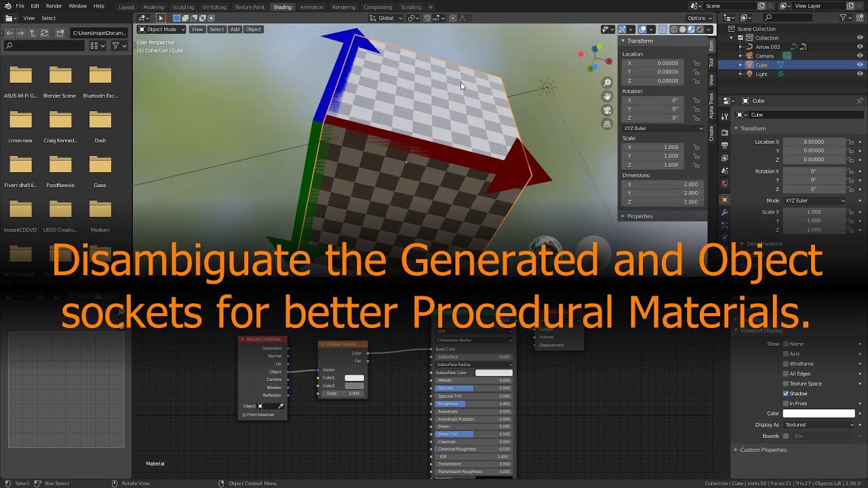The width and height of the screenshot is (868, 488).
Task: Open the Render menu
Action: pyautogui.click(x=54, y=5)
